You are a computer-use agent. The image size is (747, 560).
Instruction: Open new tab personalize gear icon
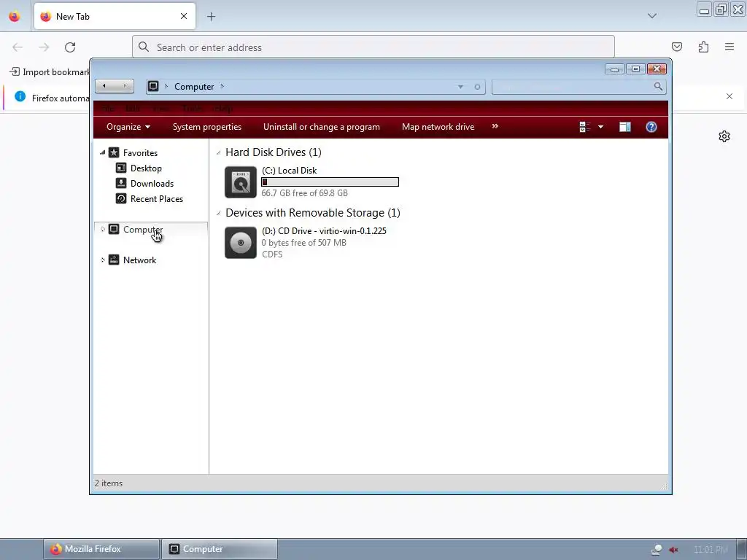[x=724, y=136]
